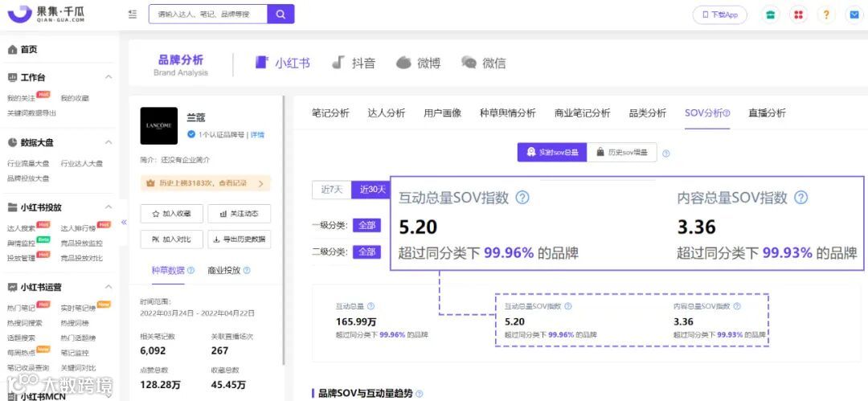Viewport: 868px width, 401px height.
Task: Open the red four-dot apps icon
Action: (798, 15)
